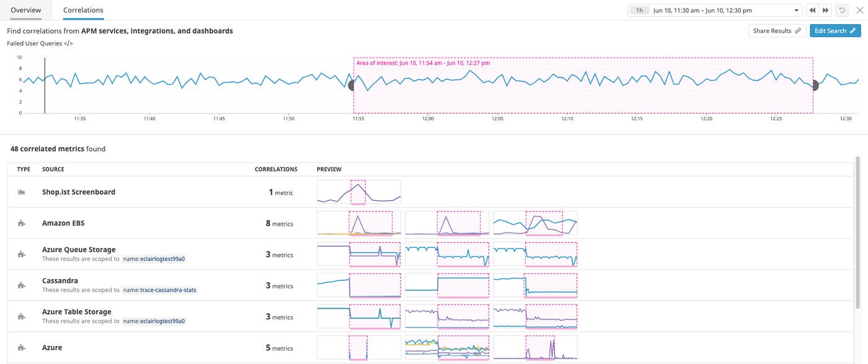Select the Cassandra integration type icon
The image size is (868, 364).
coord(21,285)
